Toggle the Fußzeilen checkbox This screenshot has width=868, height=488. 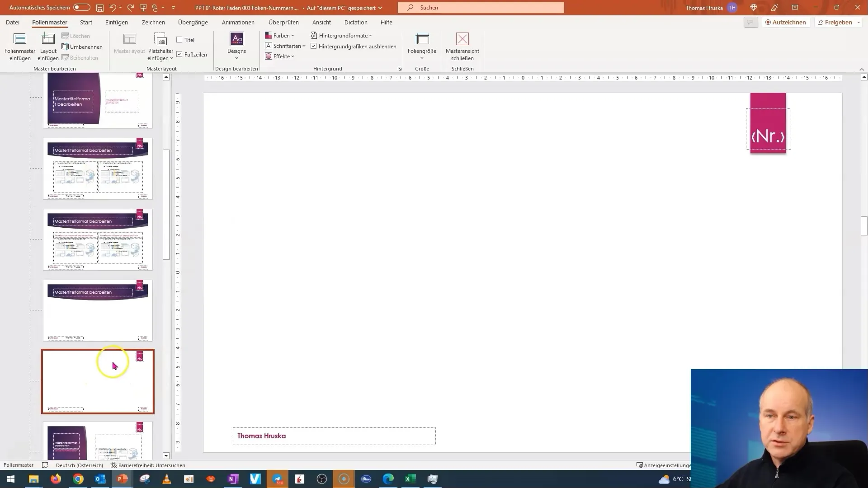click(x=180, y=54)
